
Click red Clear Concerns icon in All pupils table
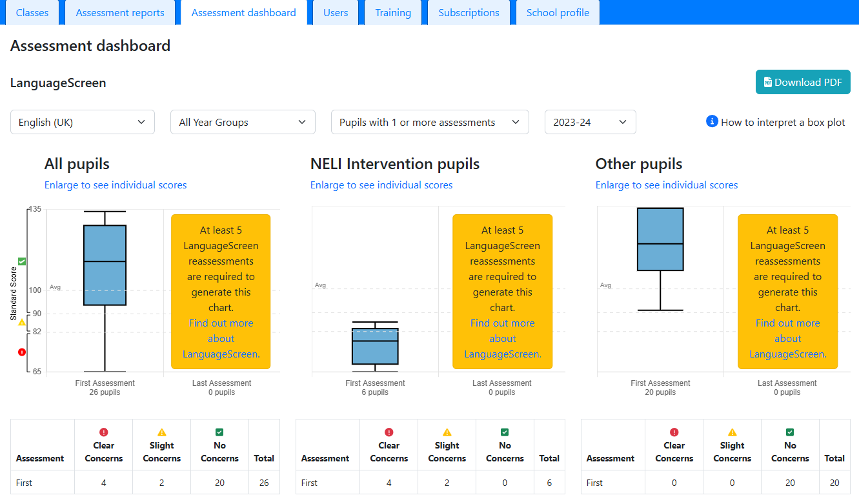click(x=103, y=432)
